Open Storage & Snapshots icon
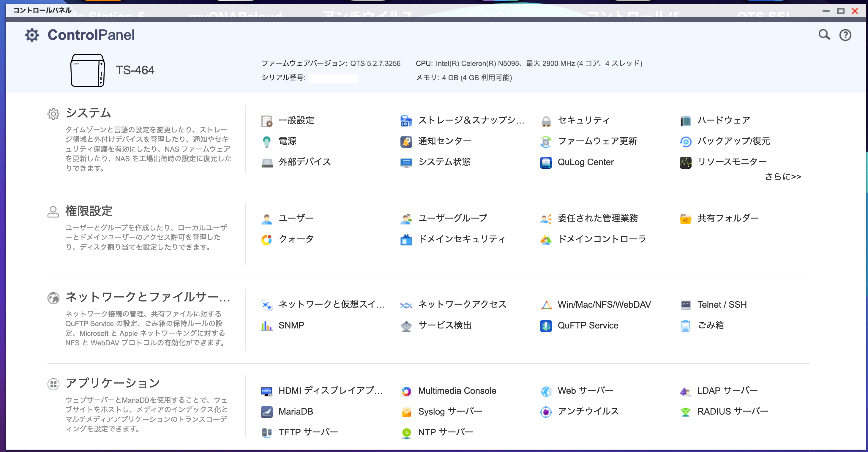Image resolution: width=868 pixels, height=452 pixels. (x=406, y=121)
